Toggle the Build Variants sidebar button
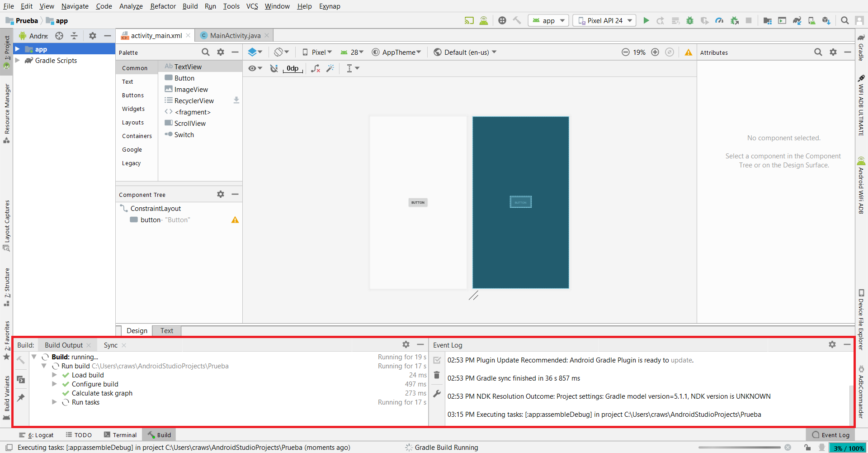This screenshot has height=453, width=868. [x=6, y=397]
